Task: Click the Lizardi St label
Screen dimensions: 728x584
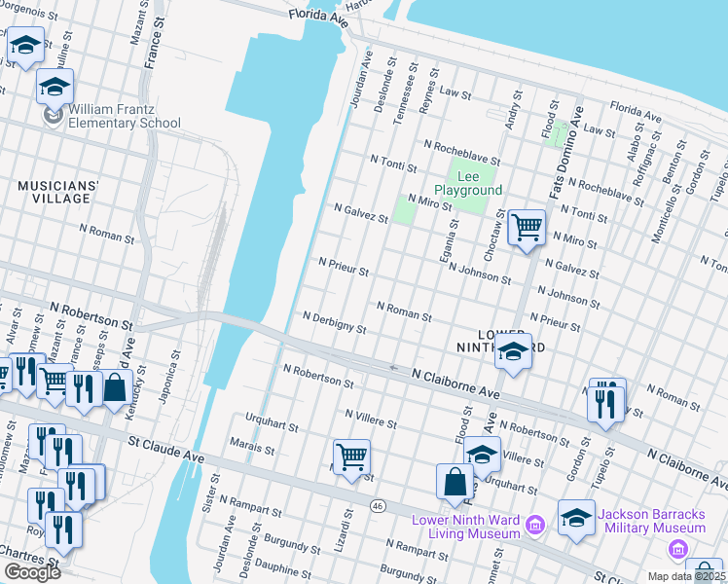Action: pyautogui.click(x=344, y=530)
